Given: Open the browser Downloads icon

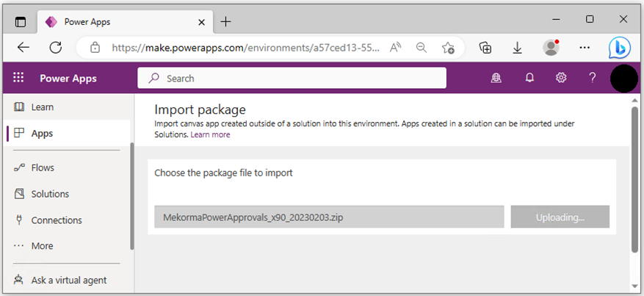Looking at the screenshot, I should click(517, 47).
